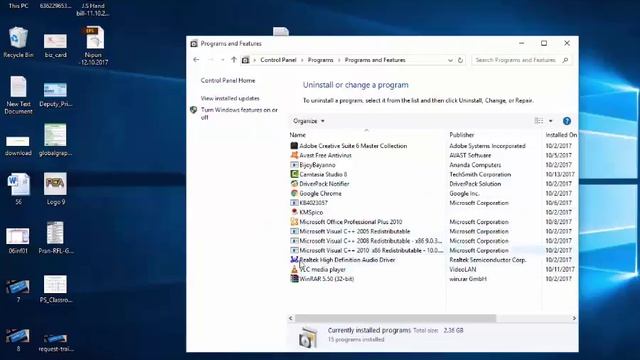The width and height of the screenshot is (640, 360).
Task: Click the Programs and Features breadcrumb
Action: click(x=375, y=60)
